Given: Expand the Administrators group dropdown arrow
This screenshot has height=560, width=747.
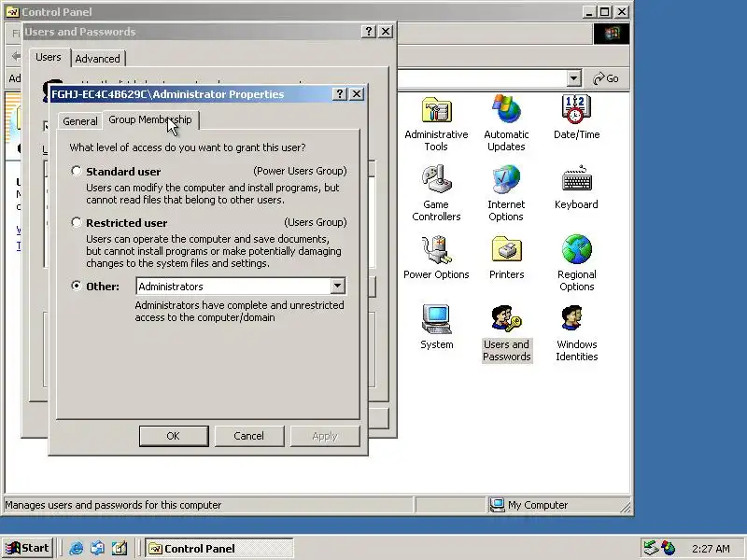Looking at the screenshot, I should coord(337,287).
